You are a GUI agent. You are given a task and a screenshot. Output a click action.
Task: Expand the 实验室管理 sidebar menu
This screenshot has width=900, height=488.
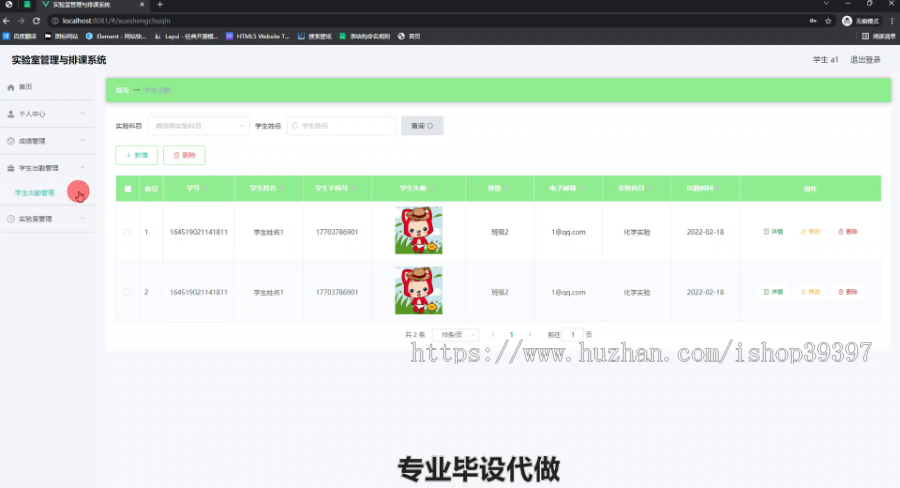(48, 219)
